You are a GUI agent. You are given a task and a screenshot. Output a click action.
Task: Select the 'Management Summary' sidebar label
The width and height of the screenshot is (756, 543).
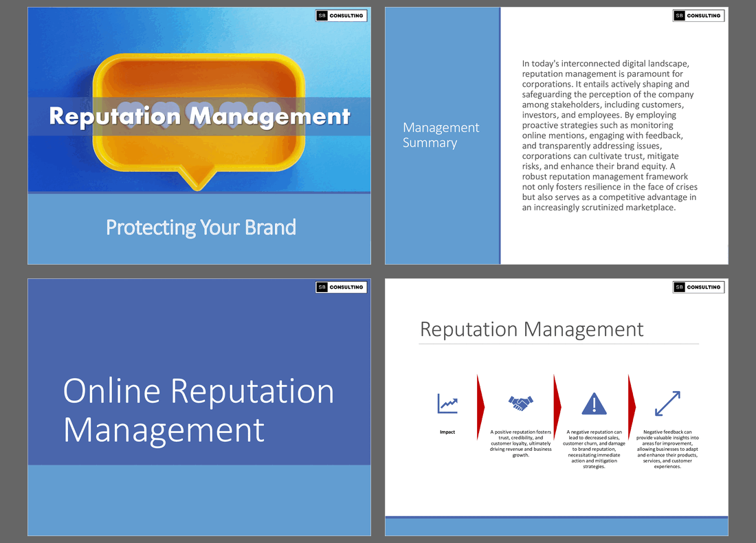[441, 135]
